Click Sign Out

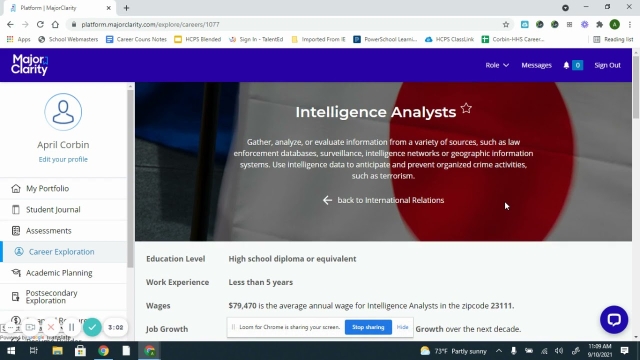(607, 65)
